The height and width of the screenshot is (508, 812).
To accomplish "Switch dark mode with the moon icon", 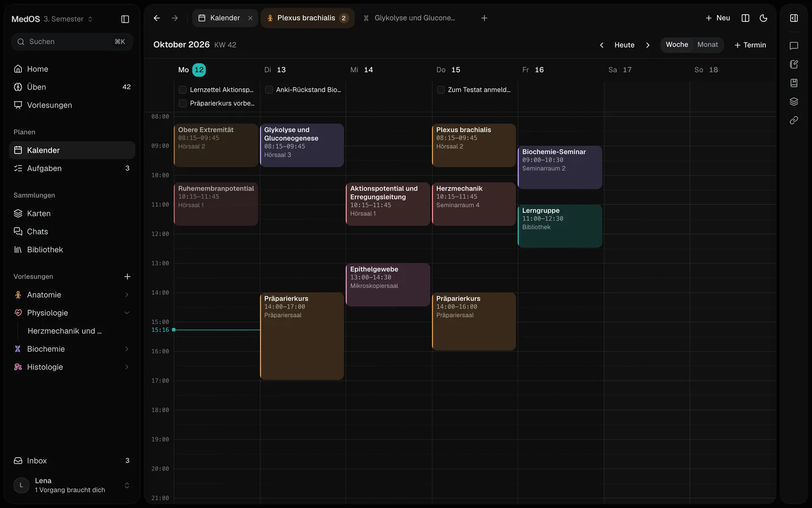I will [x=764, y=18].
